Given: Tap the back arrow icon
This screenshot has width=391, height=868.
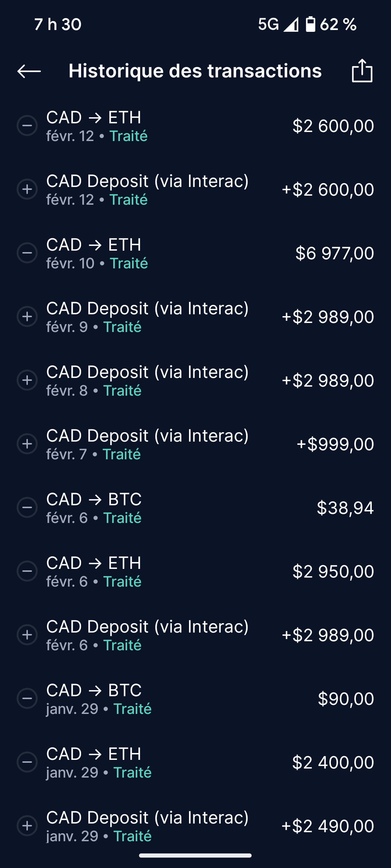Looking at the screenshot, I should 29,71.
